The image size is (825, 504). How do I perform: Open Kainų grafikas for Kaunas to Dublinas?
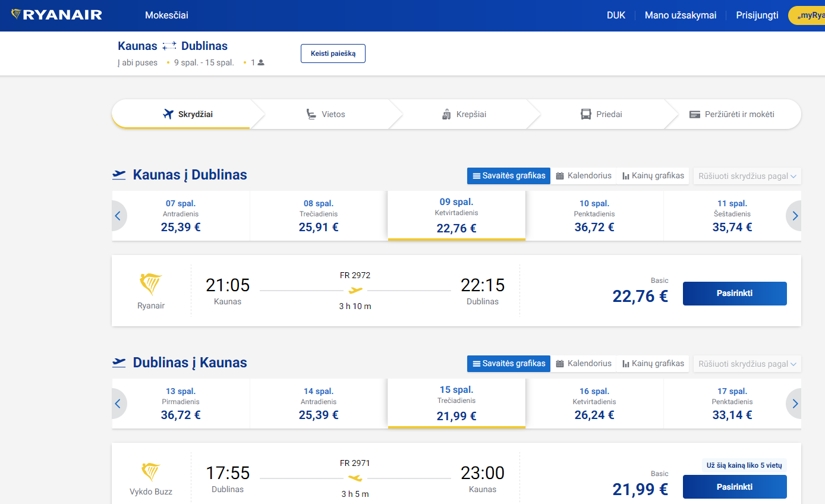(x=653, y=175)
